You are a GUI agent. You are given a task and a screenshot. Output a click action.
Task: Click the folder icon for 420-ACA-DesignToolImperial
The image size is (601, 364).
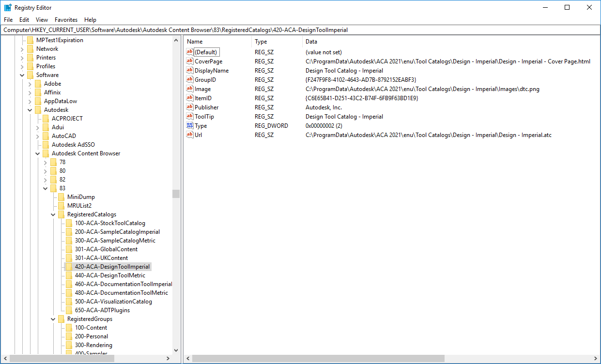coord(69,266)
